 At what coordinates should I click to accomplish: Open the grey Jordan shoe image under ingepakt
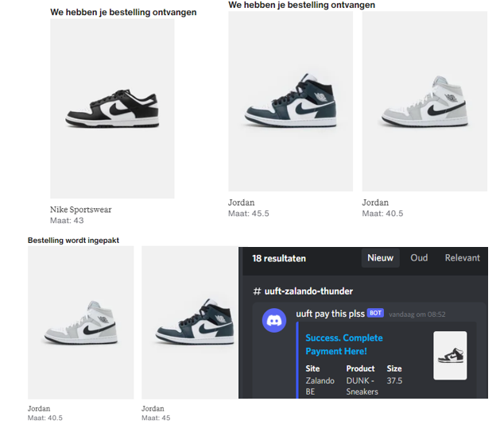click(80, 322)
